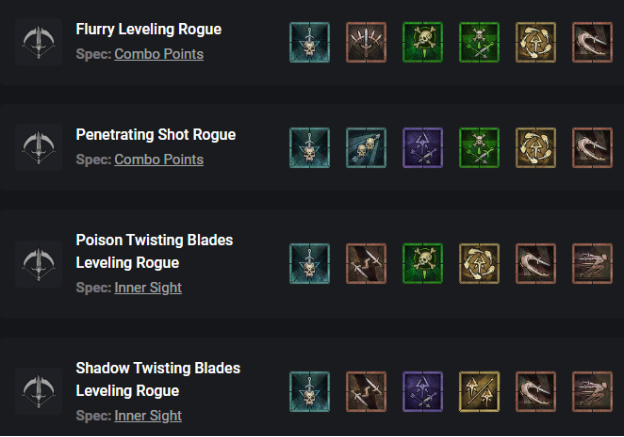The height and width of the screenshot is (437, 624).
Task: Click Rogue class icon beside Shadow Twisting Blades build
Action: click(38, 392)
